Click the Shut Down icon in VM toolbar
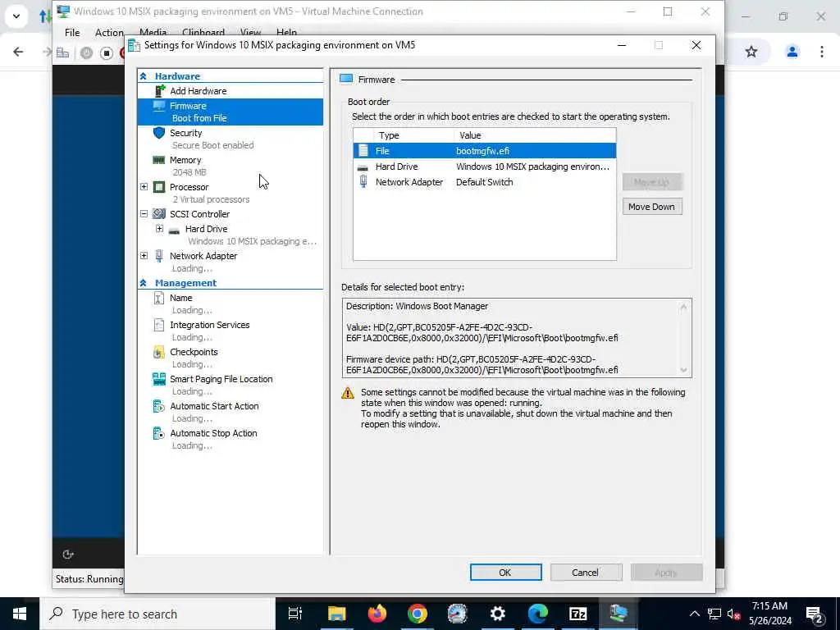This screenshot has height=630, width=840. click(123, 52)
